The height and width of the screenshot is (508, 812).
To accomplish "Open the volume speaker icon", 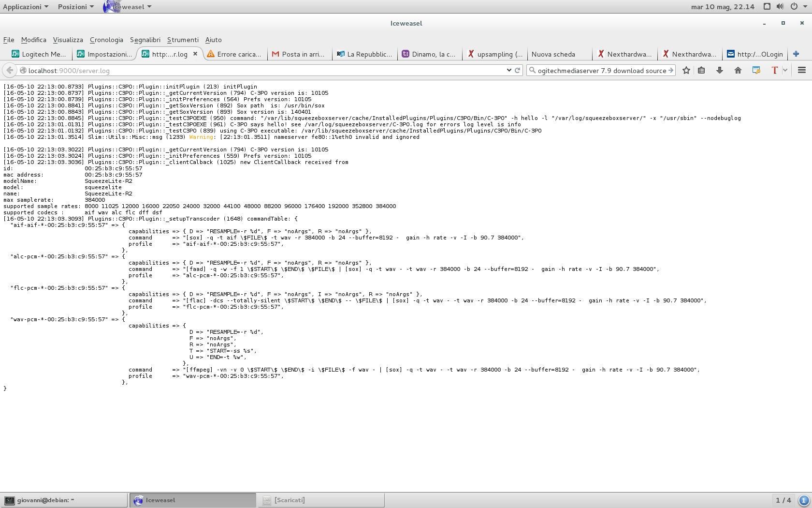I will point(780,6).
